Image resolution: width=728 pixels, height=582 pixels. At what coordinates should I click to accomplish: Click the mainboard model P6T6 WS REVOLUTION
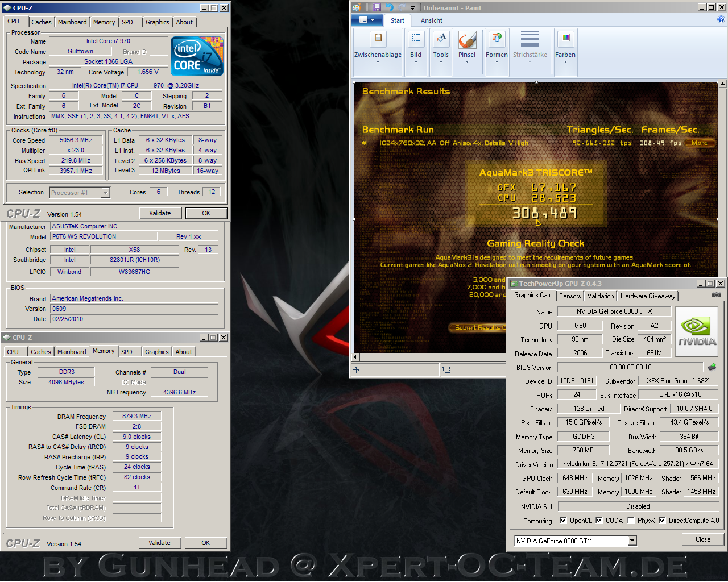pyautogui.click(x=104, y=236)
